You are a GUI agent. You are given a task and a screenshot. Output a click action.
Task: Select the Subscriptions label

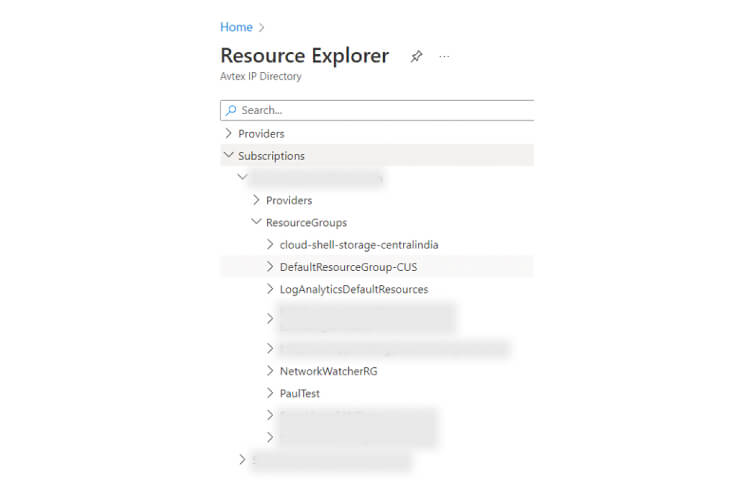[271, 156]
